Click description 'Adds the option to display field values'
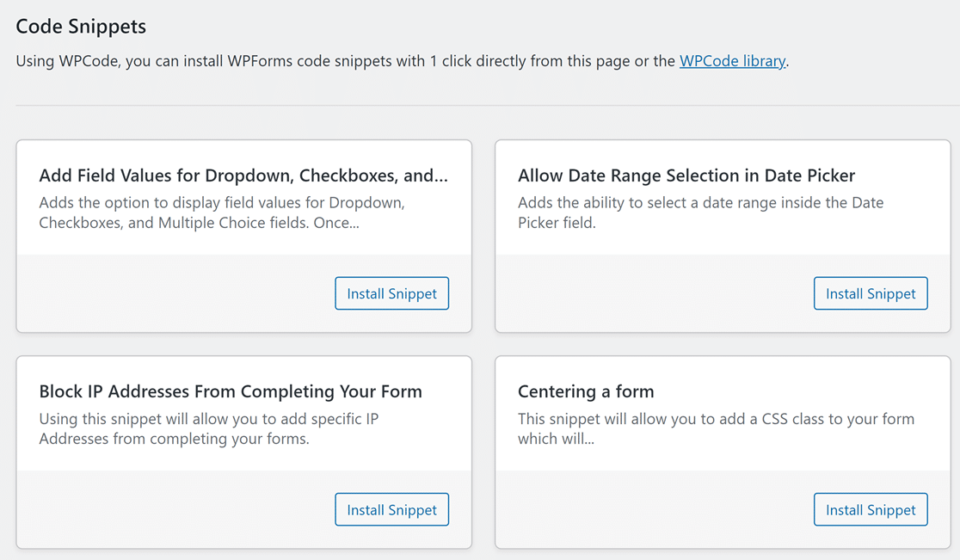This screenshot has height=560, width=960. pyautogui.click(x=222, y=212)
